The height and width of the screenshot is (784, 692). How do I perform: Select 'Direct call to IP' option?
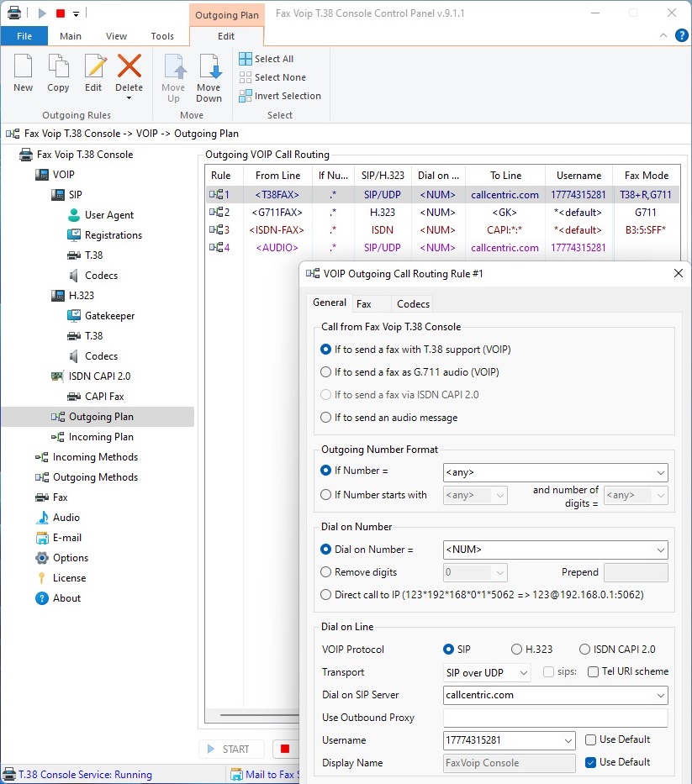coord(325,594)
